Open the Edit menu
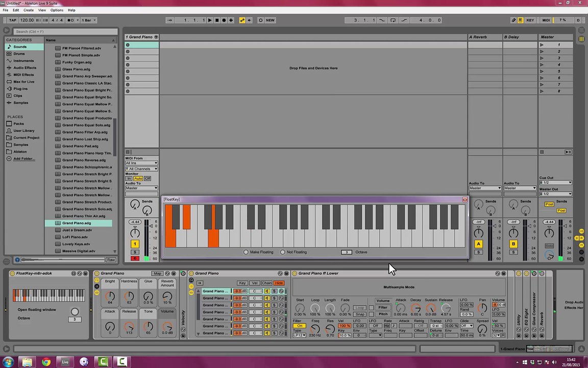Screen dimensions: 588x368 coord(16,10)
